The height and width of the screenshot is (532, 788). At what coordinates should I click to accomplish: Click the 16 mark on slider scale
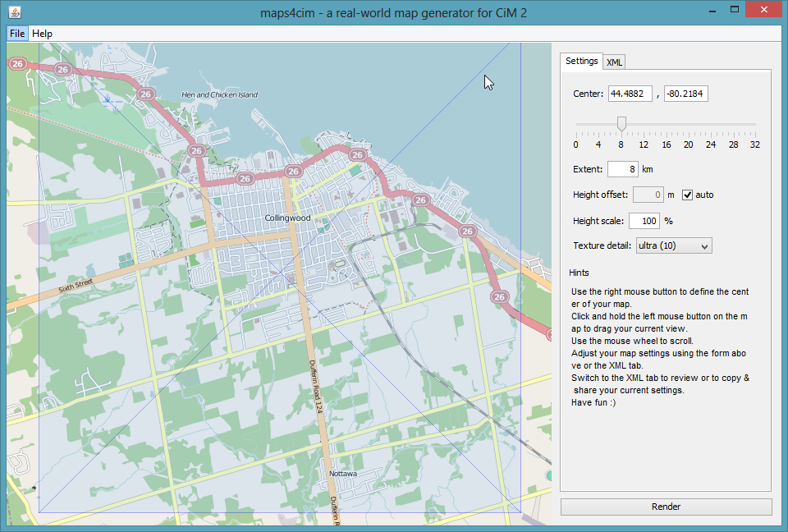pyautogui.click(x=667, y=144)
